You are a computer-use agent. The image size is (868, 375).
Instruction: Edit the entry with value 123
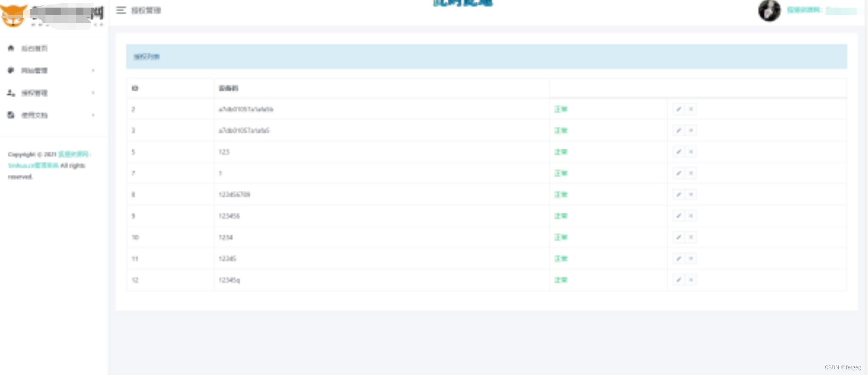[678, 152]
